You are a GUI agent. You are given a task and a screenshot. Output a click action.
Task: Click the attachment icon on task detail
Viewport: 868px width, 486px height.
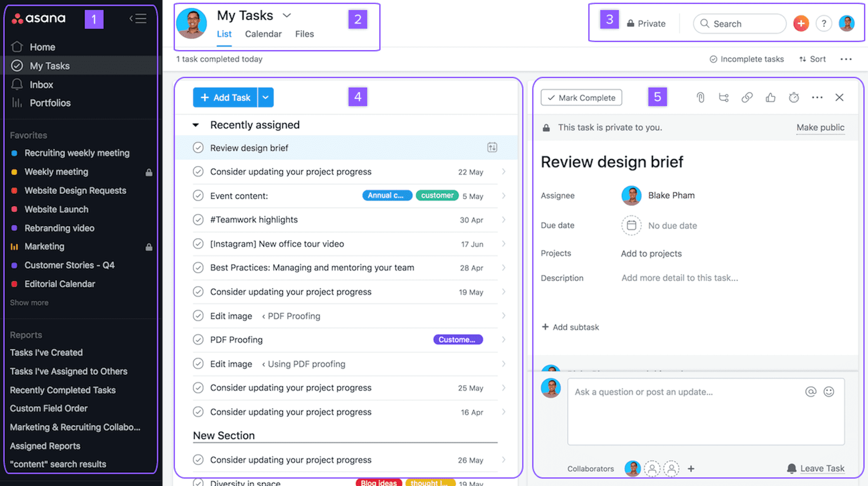coord(700,97)
